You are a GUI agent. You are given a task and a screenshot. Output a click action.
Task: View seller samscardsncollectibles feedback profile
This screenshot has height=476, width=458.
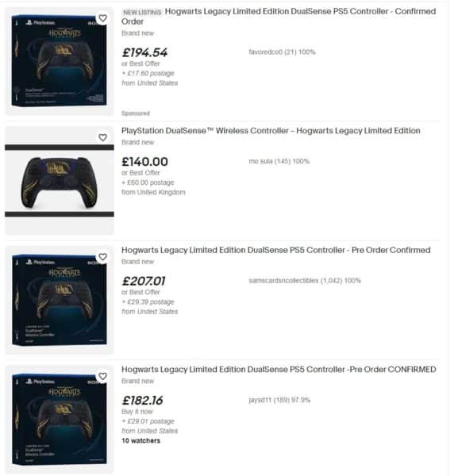pyautogui.click(x=305, y=281)
